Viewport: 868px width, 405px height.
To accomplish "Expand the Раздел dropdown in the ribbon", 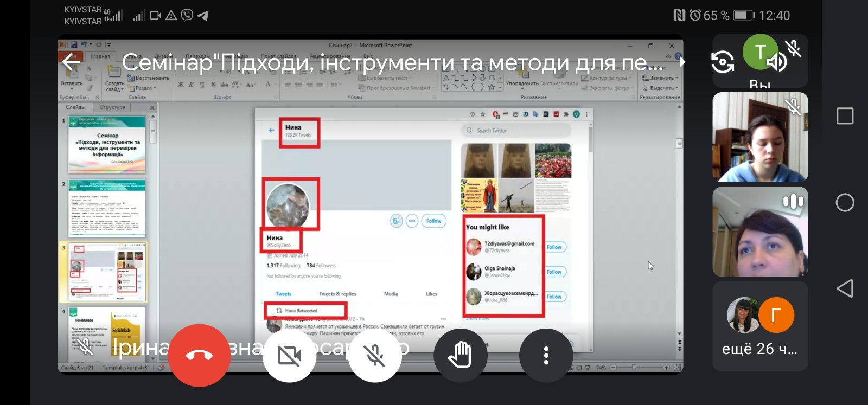I will [144, 88].
